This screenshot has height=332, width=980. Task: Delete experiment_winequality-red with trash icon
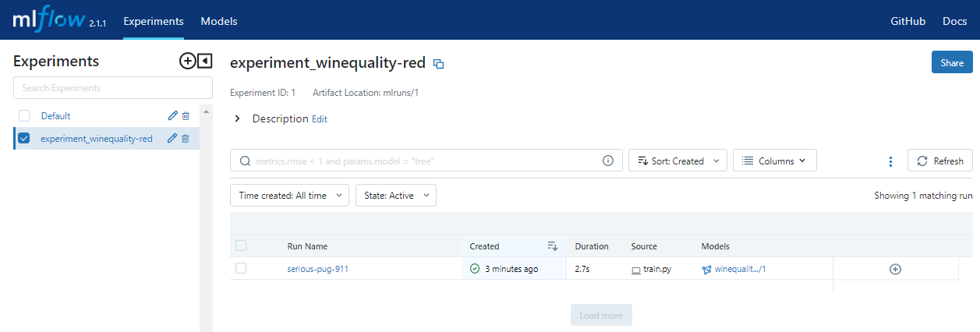[x=185, y=139]
